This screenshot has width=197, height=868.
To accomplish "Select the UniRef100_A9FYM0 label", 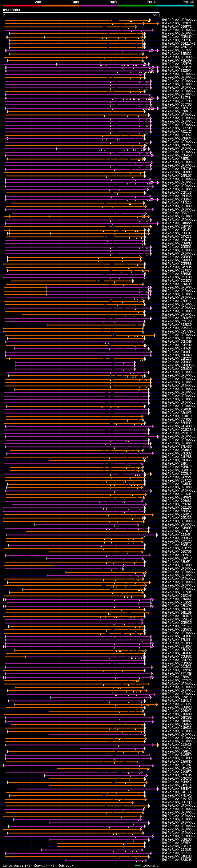I will click(177, 345).
